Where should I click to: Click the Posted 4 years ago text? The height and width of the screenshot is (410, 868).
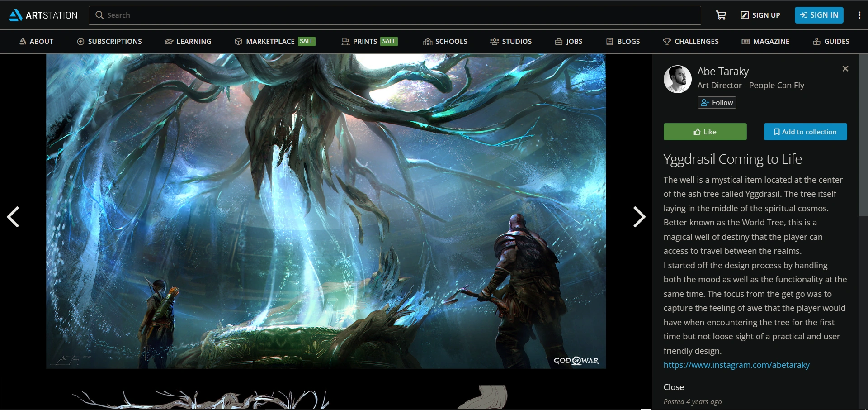(x=693, y=402)
